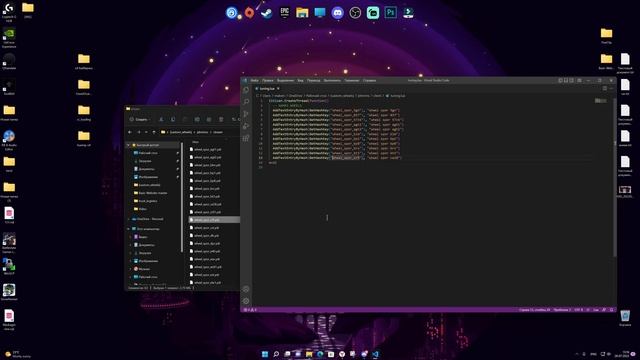The width and height of the screenshot is (640, 360).
Task: Close the tuning.lua tab in VS Code
Action: 278,89
